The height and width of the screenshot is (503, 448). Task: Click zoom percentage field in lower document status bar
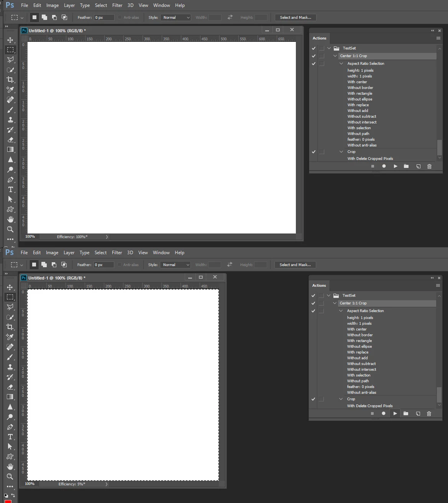[x=30, y=484]
